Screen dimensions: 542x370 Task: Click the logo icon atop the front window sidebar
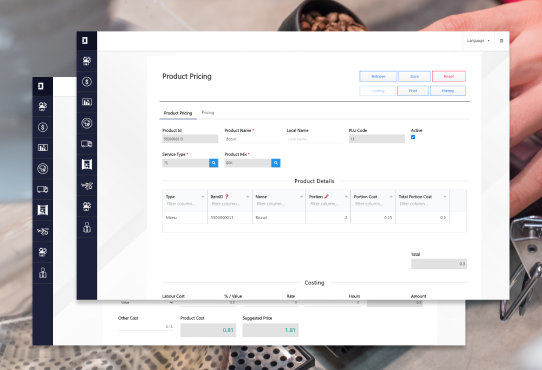click(85, 41)
